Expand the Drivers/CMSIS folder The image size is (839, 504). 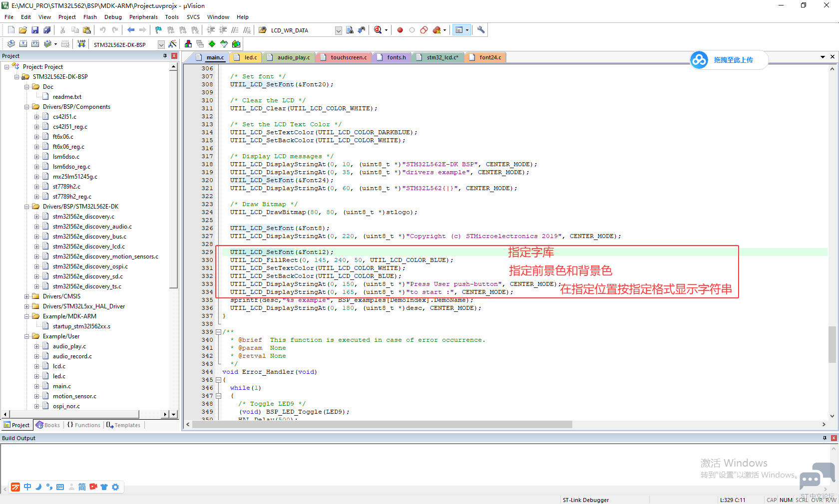(27, 296)
